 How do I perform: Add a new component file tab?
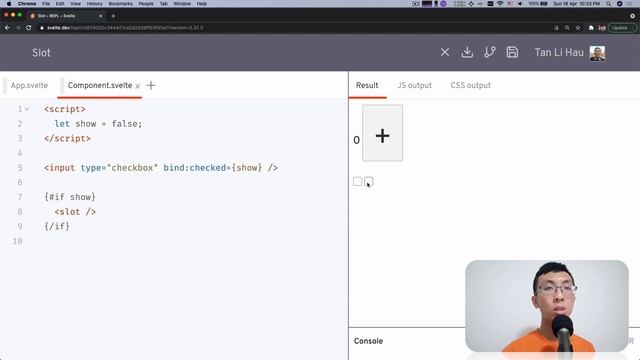151,85
